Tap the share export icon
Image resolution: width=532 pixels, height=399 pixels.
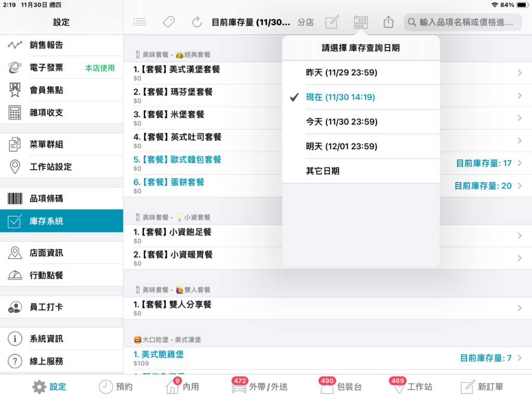[388, 22]
